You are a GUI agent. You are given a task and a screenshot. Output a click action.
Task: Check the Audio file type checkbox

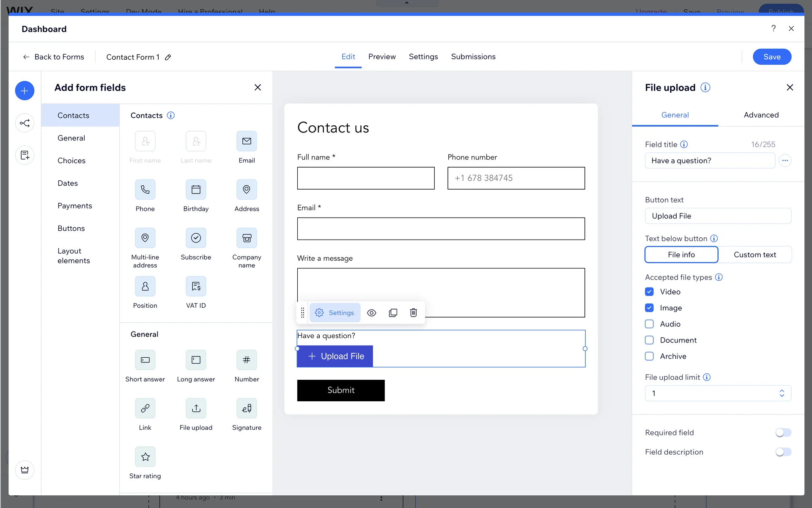pos(649,324)
